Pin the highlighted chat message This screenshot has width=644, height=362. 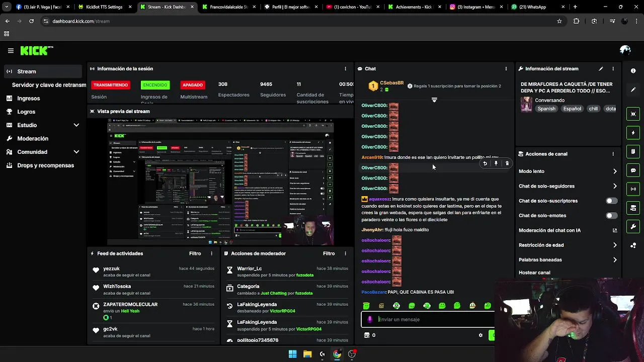tap(496, 163)
